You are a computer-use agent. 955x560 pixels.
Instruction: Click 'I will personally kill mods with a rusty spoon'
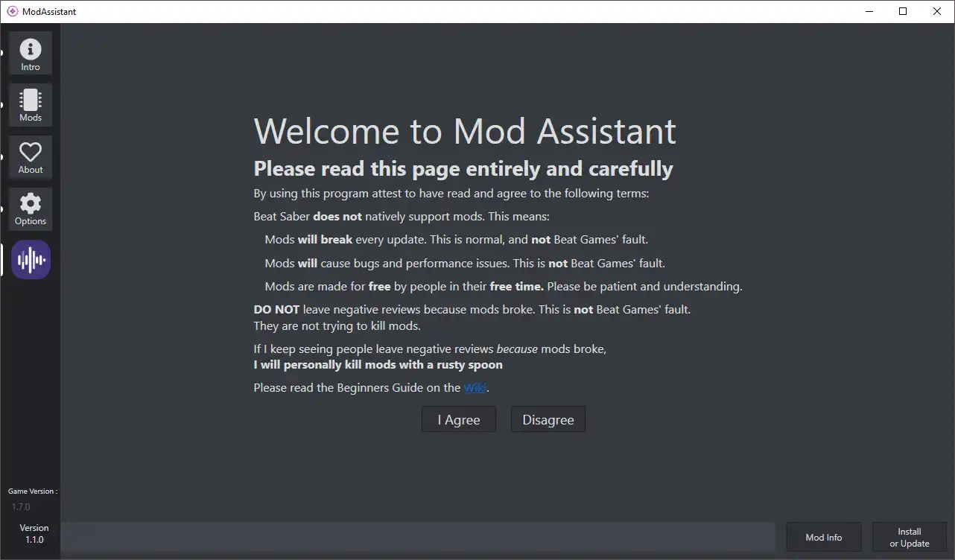tap(378, 365)
